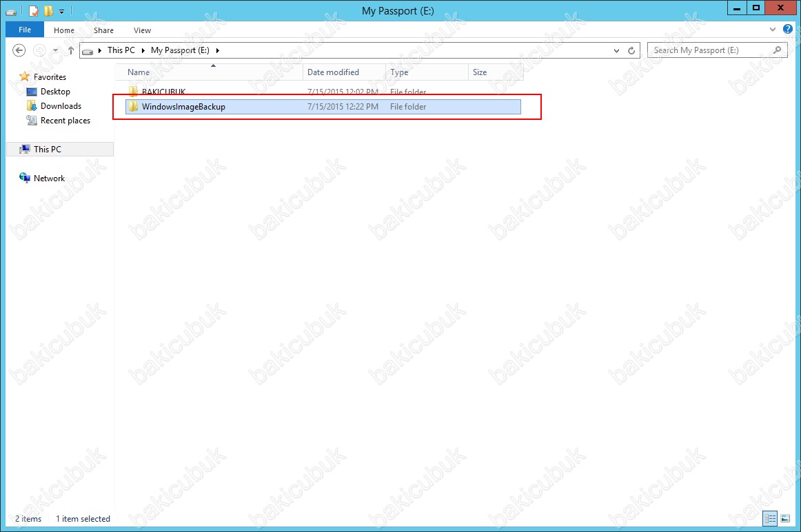Open the Customize Quick Access Toolbar dropdown
The width and height of the screenshot is (801, 532).
61,11
